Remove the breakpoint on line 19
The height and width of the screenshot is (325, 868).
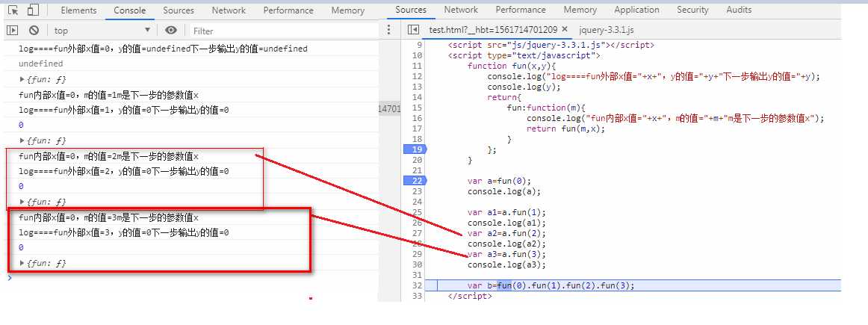(415, 149)
